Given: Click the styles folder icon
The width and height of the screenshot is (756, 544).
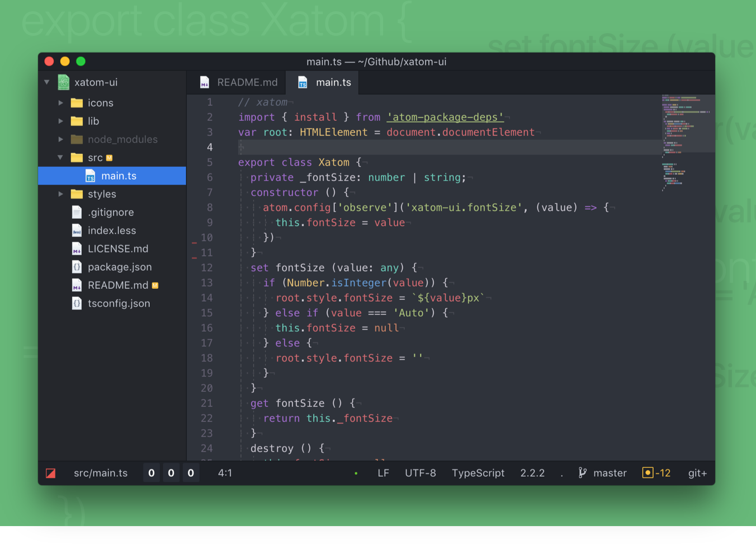Looking at the screenshot, I should coord(77,194).
